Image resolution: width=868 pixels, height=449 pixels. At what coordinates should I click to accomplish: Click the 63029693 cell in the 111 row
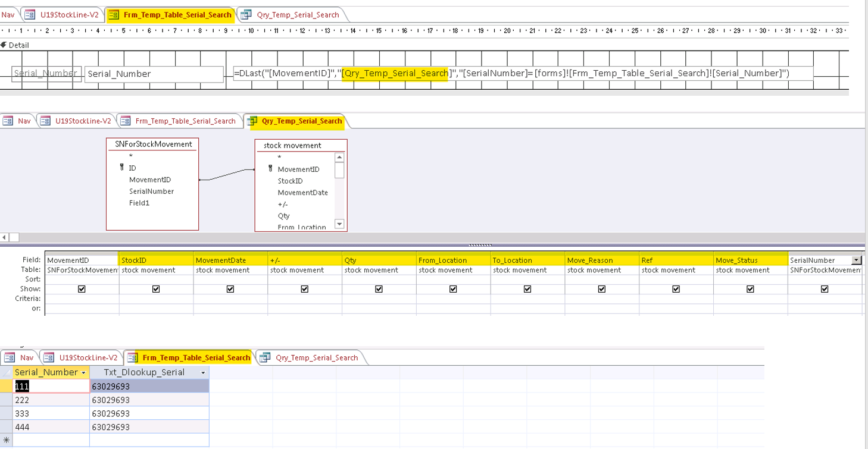tap(149, 387)
